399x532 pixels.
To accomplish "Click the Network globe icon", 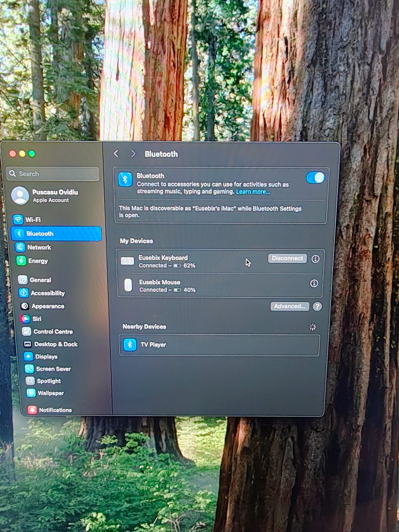I will click(x=20, y=247).
